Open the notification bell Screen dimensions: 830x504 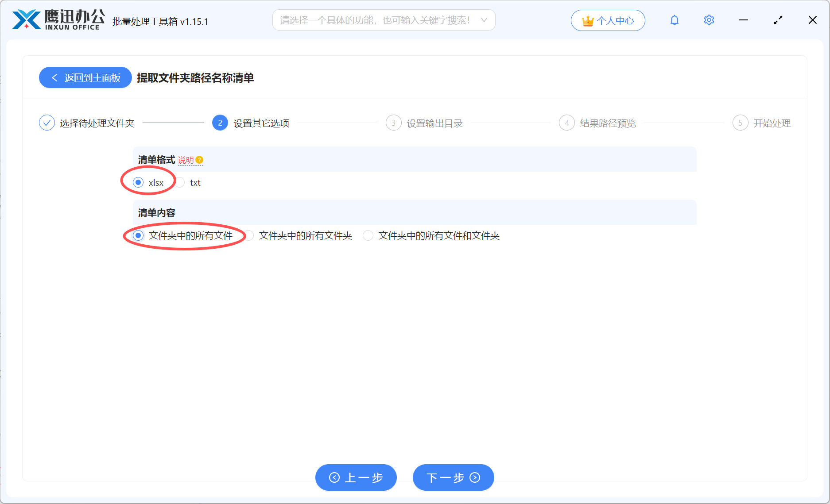point(674,20)
